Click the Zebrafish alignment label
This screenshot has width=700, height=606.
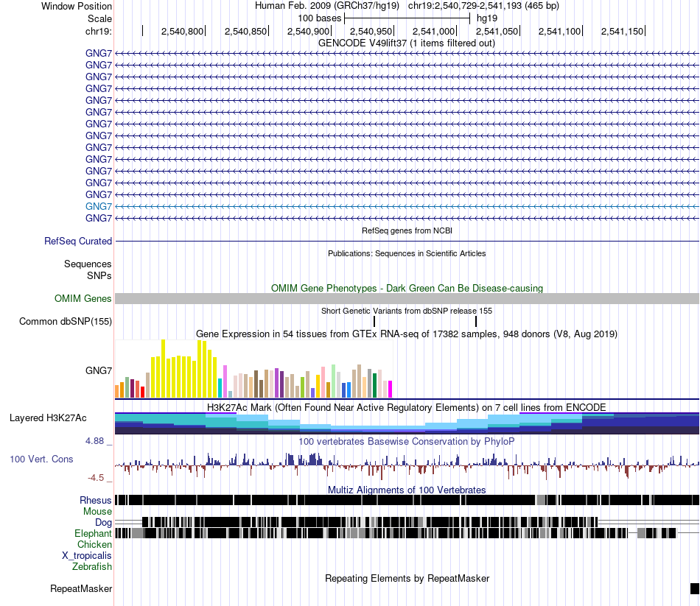click(92, 566)
